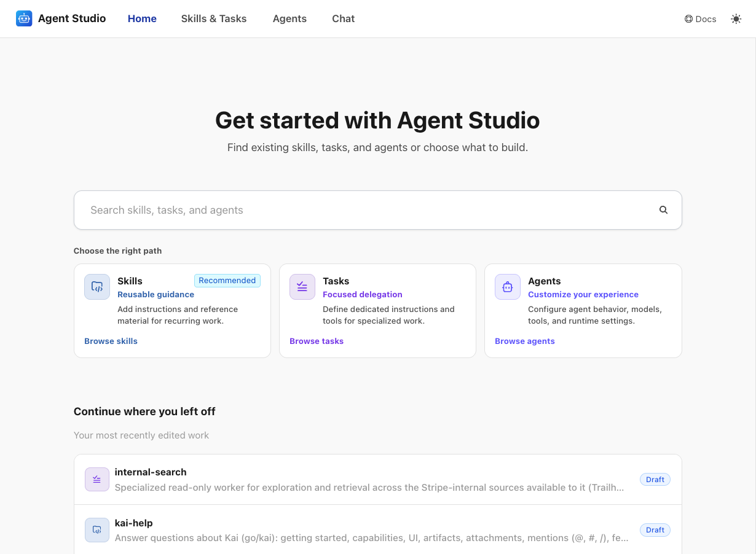Focus the Search skills, tasks, and agents field
The image size is (756, 554).
[x=377, y=210]
